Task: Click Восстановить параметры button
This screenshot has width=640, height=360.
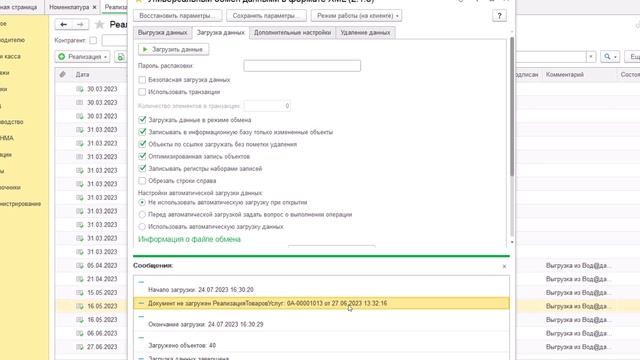Action: [177, 16]
